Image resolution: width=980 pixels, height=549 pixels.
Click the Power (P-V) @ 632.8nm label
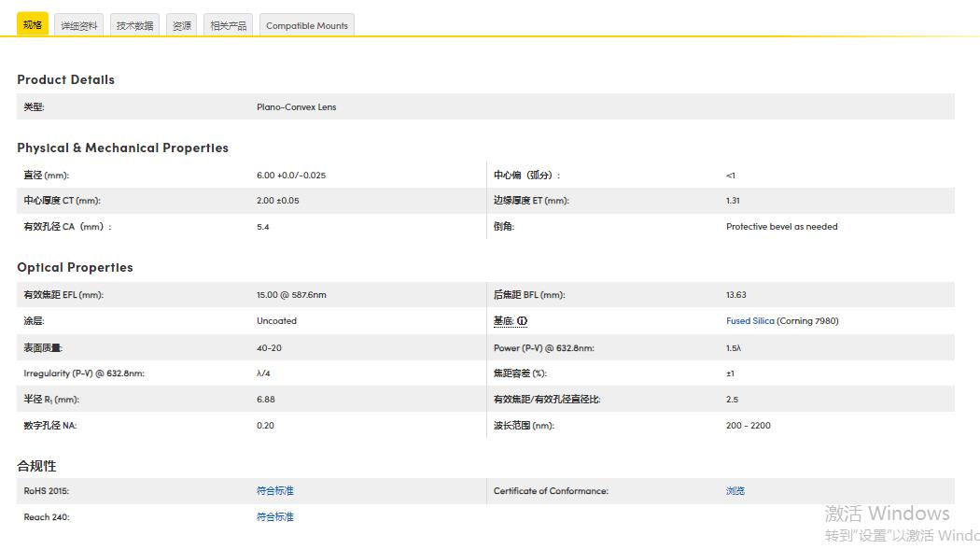click(544, 347)
